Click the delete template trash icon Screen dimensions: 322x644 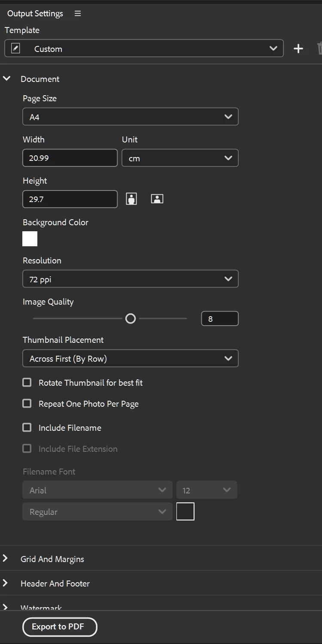(319, 48)
